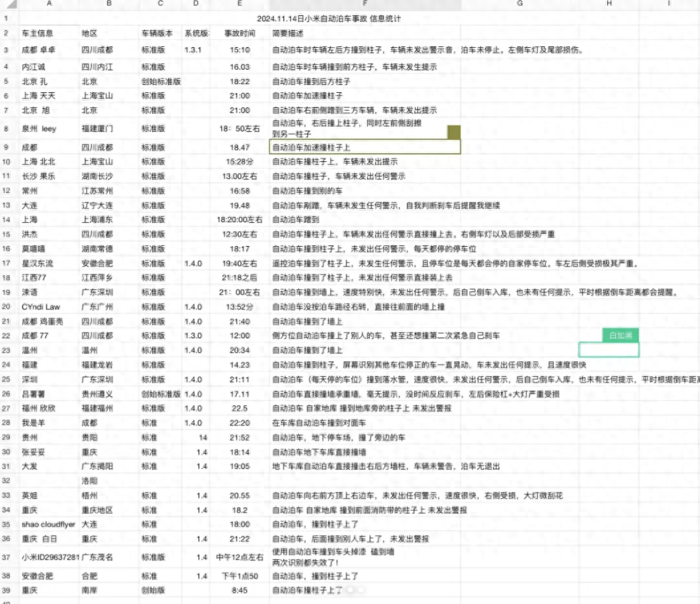Viewport: 700px width, 604px height.
Task: Click the '1.3.1' system version cell
Action: [193, 50]
